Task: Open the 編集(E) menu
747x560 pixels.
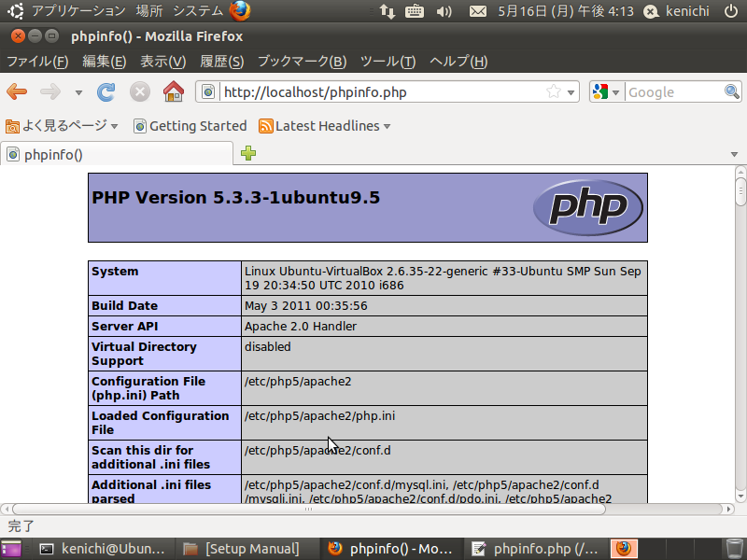Action: 104,62
